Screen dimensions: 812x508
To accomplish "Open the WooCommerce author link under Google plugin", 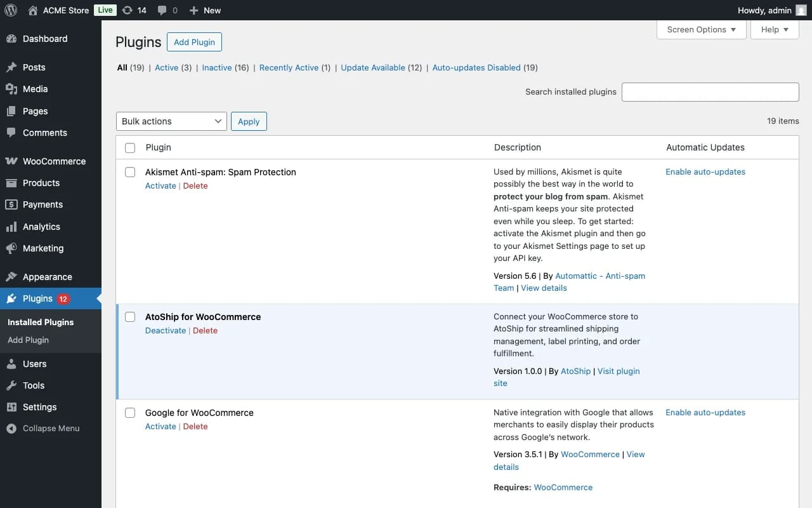I will 590,454.
